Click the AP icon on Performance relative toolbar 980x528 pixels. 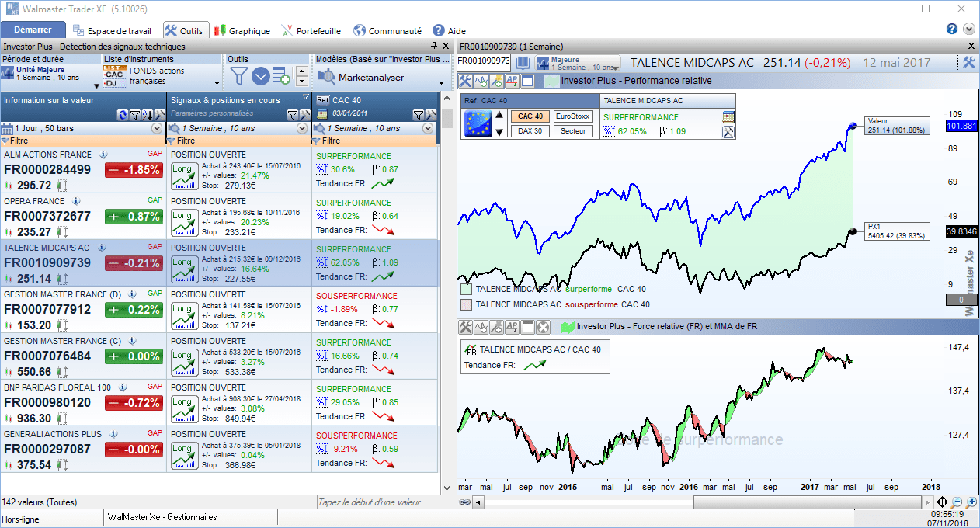512,81
